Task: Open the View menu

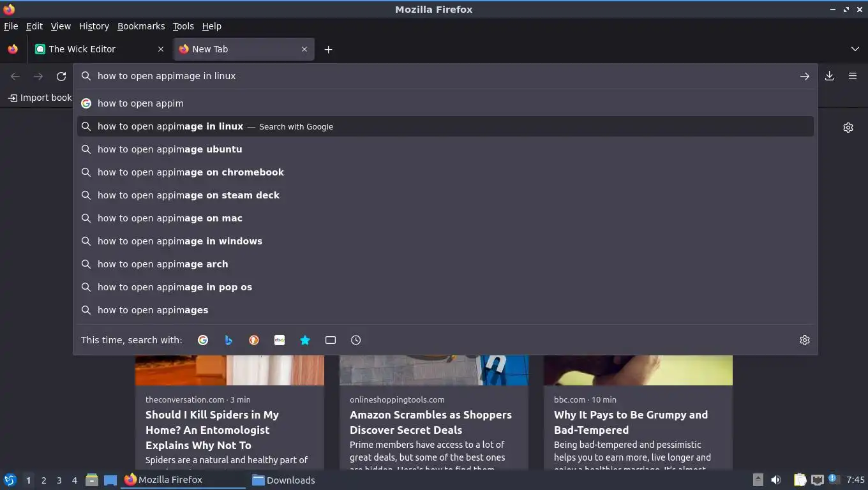Action: pos(61,26)
